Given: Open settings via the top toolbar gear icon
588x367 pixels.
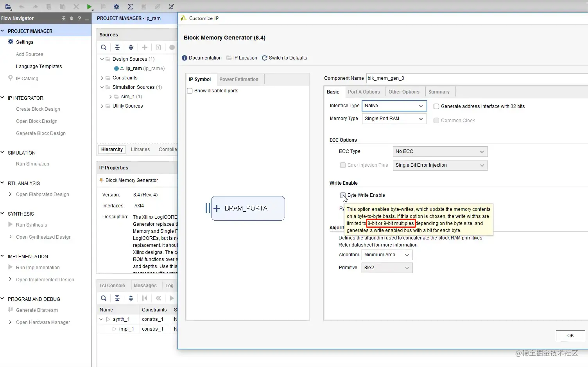Looking at the screenshot, I should (116, 7).
